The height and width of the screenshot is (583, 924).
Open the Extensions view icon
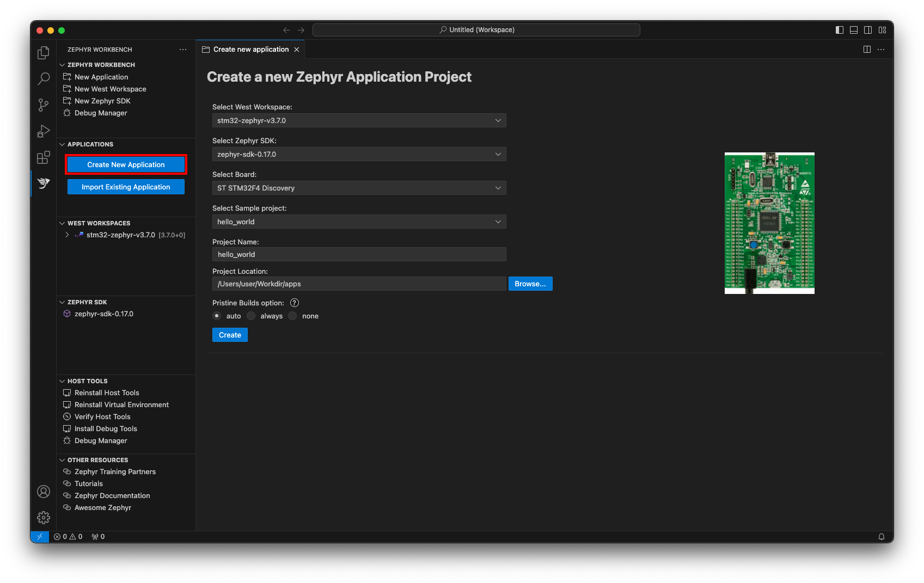44,158
